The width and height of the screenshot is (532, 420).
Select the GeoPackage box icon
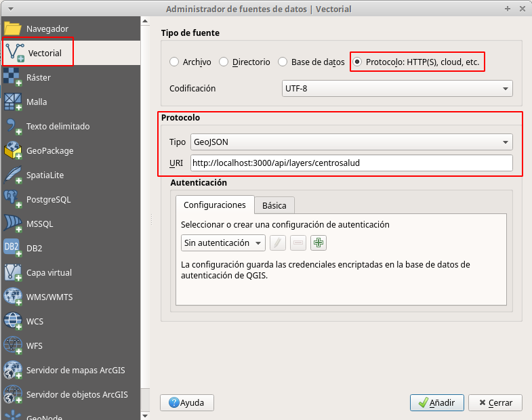tap(13, 150)
